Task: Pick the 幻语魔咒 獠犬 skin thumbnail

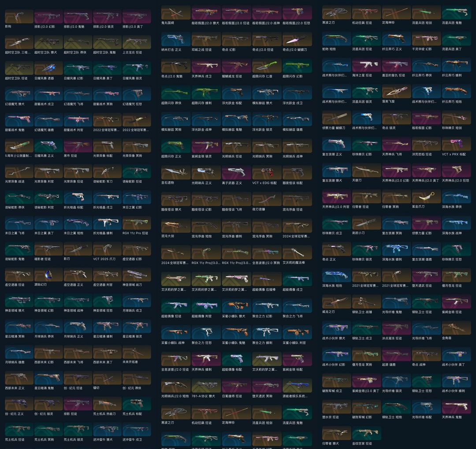Action: coord(19,94)
